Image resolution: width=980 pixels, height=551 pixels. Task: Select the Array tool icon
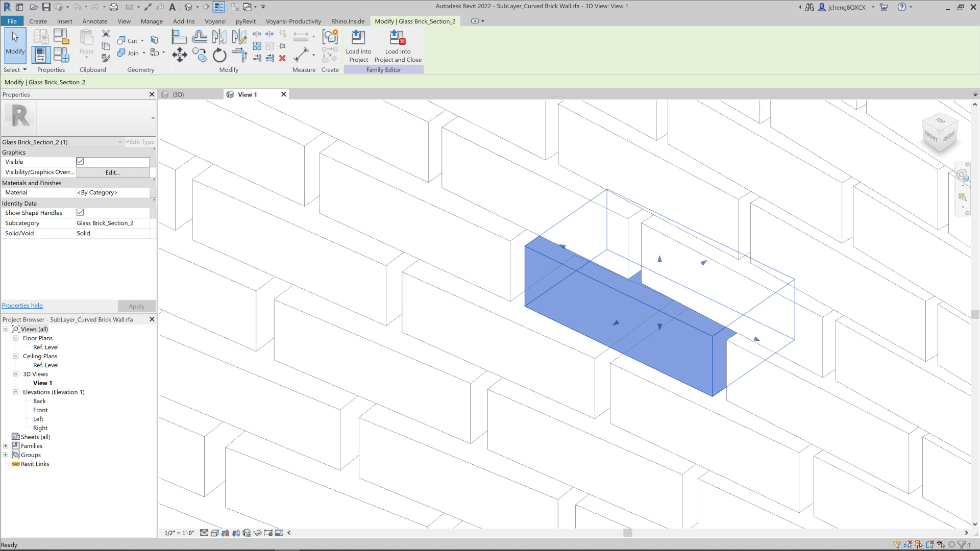(257, 46)
